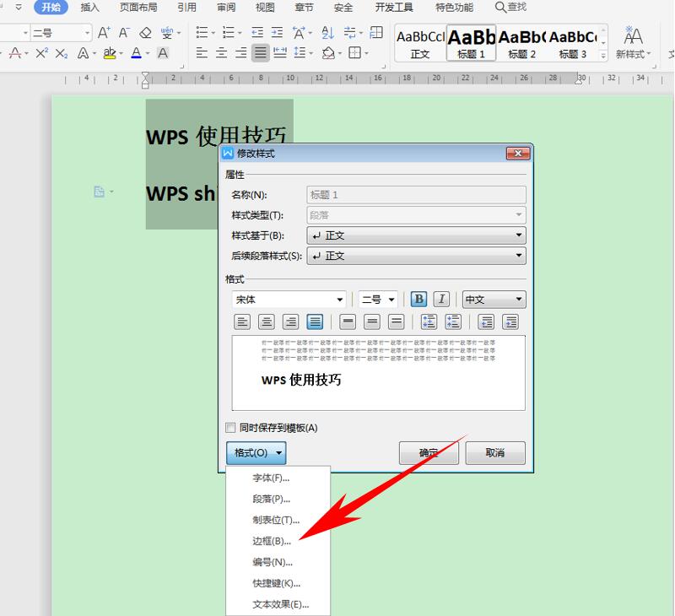Image resolution: width=675 pixels, height=616 pixels.
Task: Click the subscript icon
Action: tap(62, 53)
